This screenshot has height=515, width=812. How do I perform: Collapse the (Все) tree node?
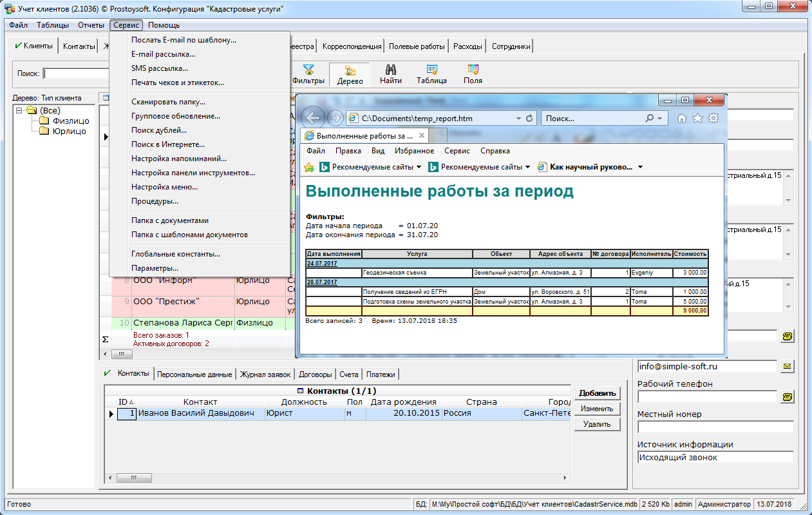pos(20,110)
